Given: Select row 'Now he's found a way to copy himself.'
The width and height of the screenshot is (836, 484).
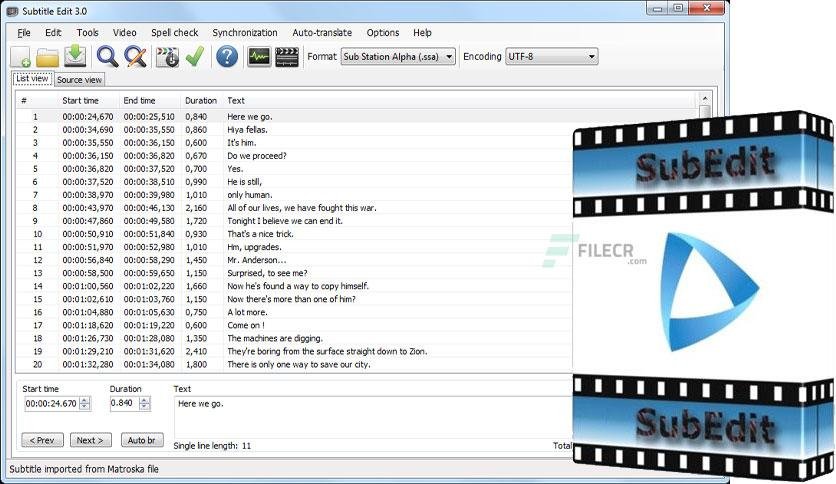Looking at the screenshot, I should pyautogui.click(x=293, y=286).
